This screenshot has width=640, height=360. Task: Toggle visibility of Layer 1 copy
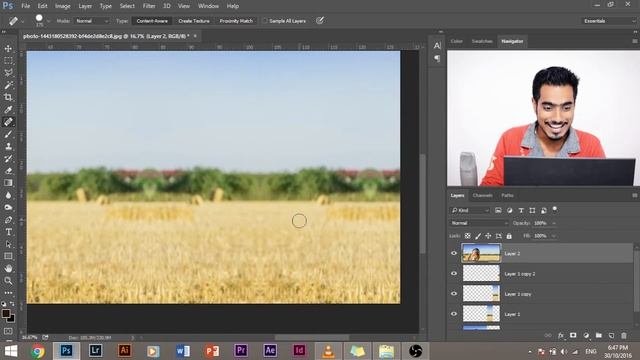pyautogui.click(x=454, y=294)
